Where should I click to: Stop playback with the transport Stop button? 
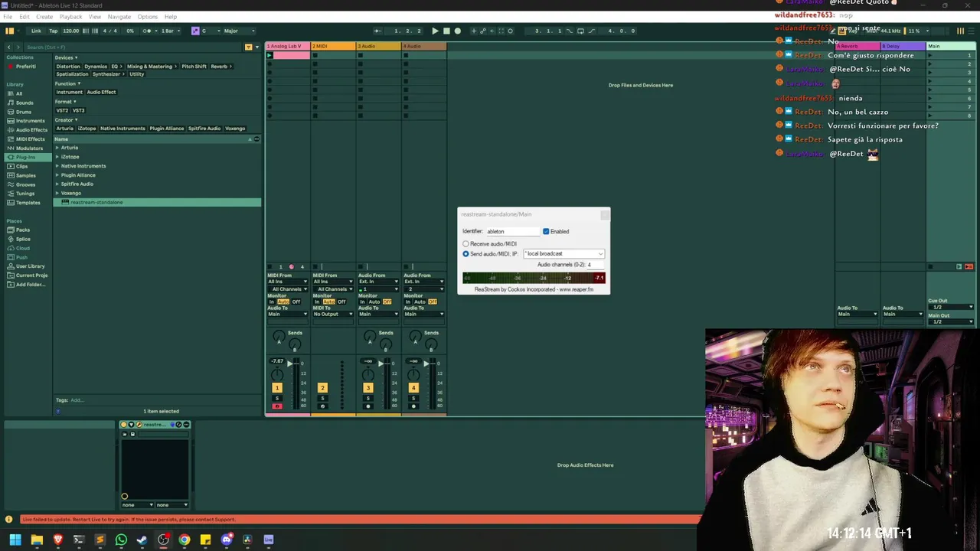click(x=446, y=31)
